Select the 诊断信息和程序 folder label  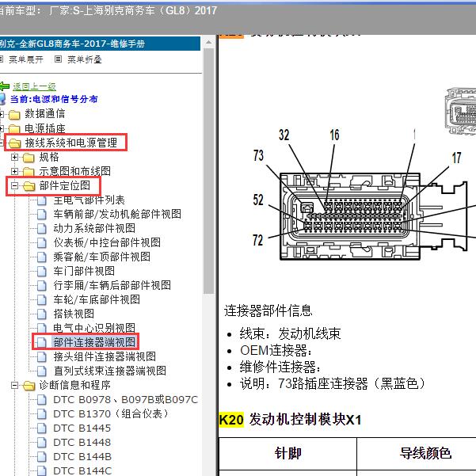click(74, 385)
